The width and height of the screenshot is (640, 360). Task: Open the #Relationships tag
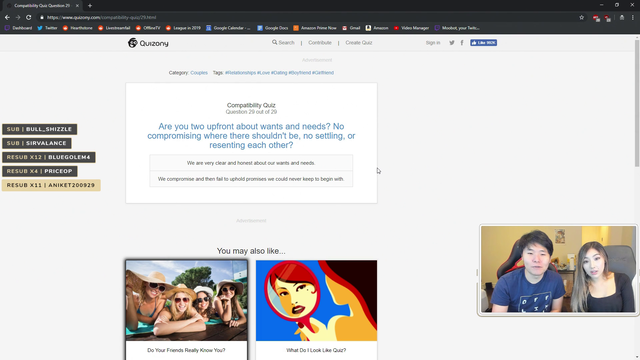click(x=240, y=73)
